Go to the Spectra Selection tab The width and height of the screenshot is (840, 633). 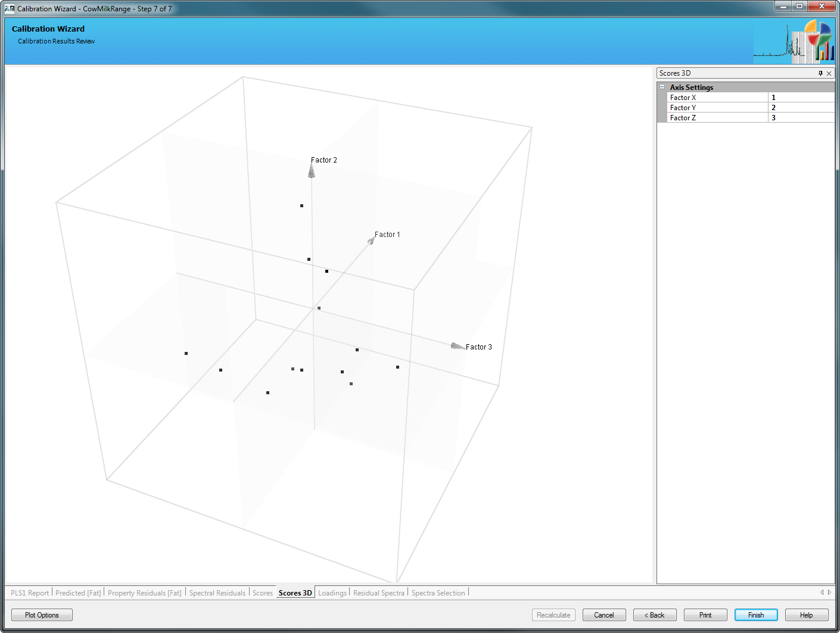[438, 593]
